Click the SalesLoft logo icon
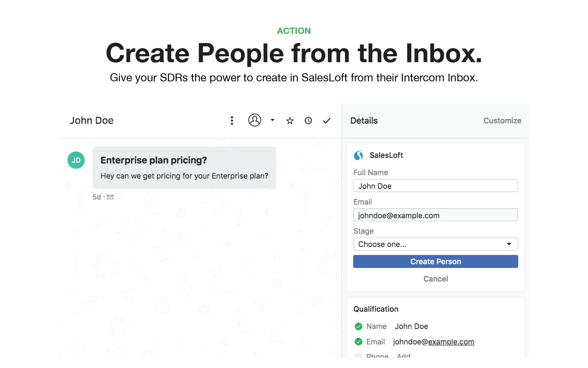This screenshot has height=368, width=588. coord(358,155)
